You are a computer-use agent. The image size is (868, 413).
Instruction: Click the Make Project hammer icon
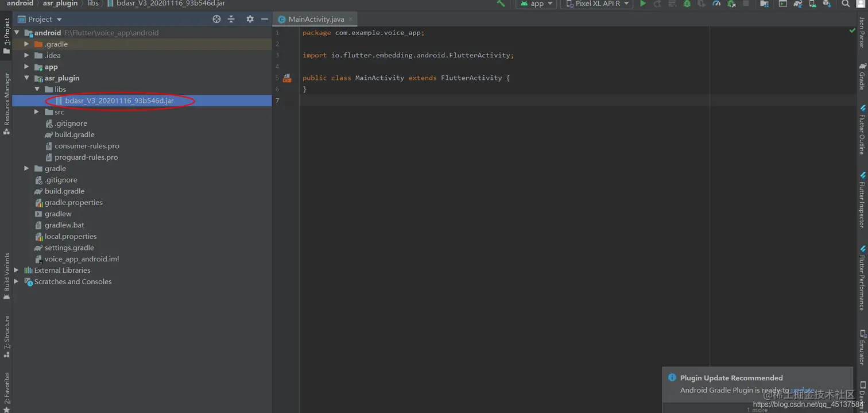click(x=501, y=3)
